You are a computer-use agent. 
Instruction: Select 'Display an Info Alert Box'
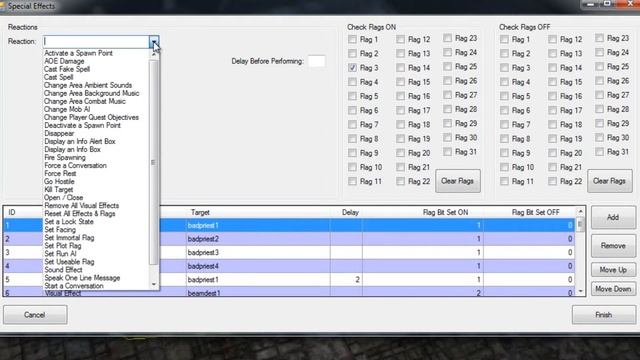pyautogui.click(x=80, y=141)
